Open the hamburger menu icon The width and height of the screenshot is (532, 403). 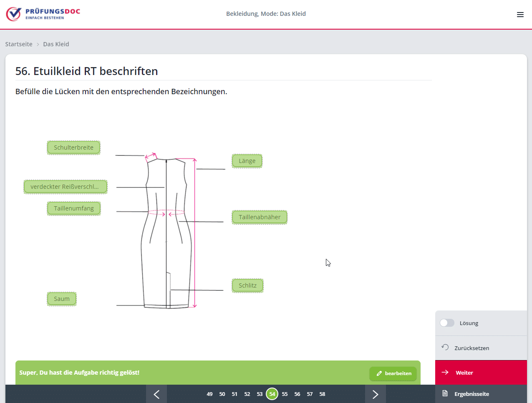(520, 15)
